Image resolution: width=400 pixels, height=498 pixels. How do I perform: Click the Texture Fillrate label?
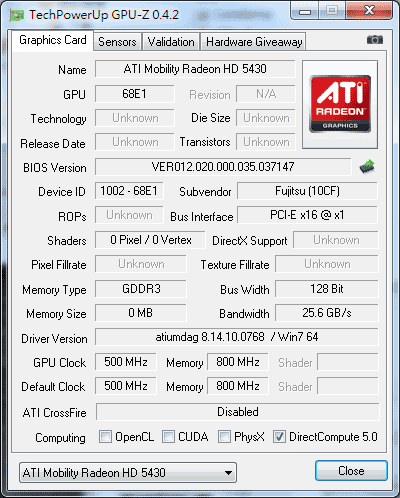pyautogui.click(x=235, y=265)
